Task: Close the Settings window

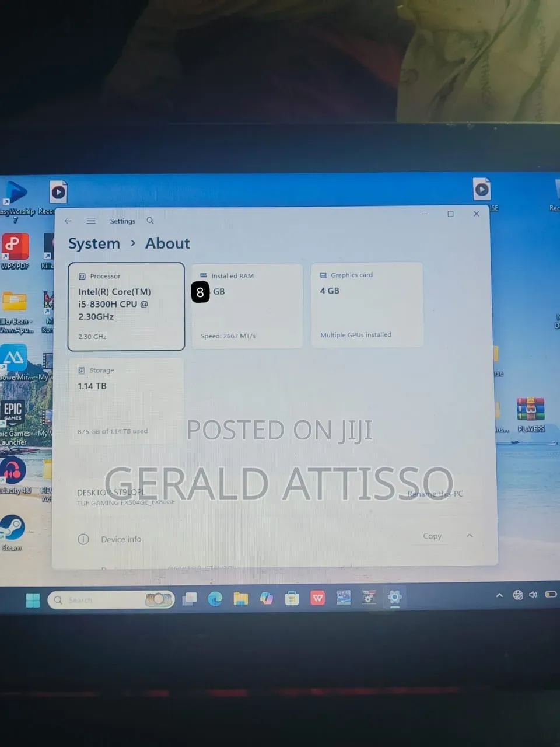Action: tap(477, 214)
